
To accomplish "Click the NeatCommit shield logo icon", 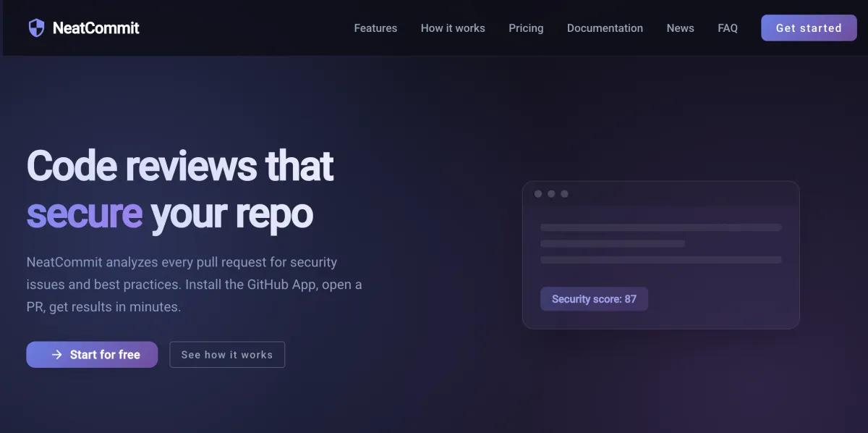I will coord(36,28).
